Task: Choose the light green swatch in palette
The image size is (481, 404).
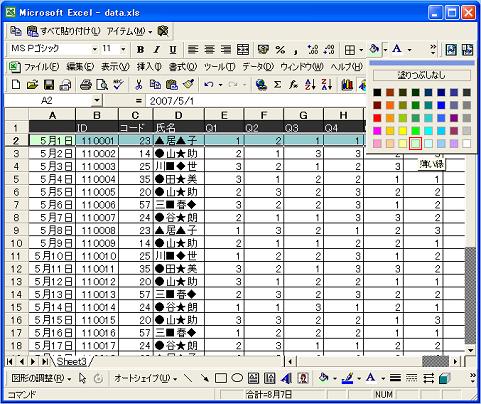Action: [x=415, y=143]
